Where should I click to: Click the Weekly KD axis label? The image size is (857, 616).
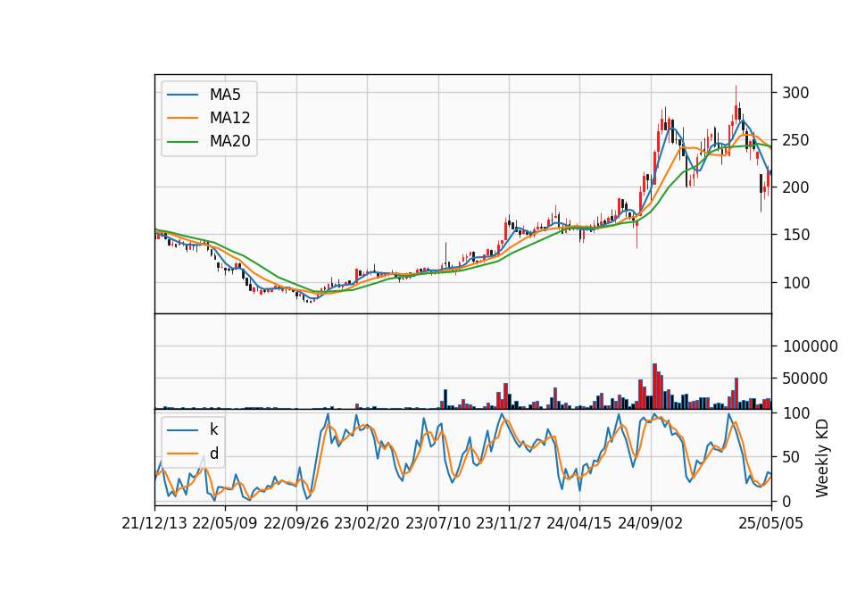point(821,458)
